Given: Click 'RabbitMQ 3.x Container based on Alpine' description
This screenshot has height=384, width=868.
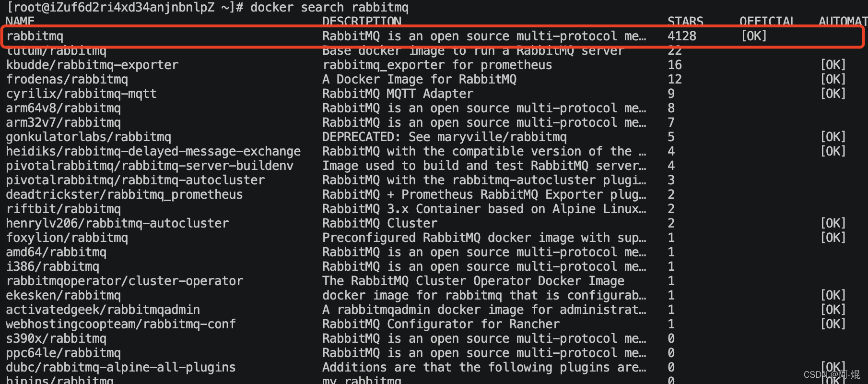Looking at the screenshot, I should 484,209.
